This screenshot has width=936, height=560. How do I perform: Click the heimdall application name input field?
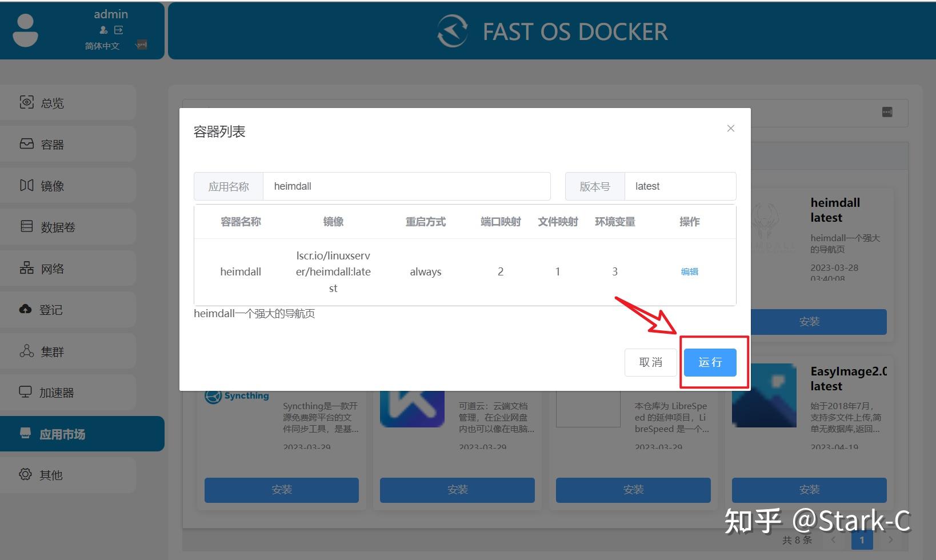407,186
